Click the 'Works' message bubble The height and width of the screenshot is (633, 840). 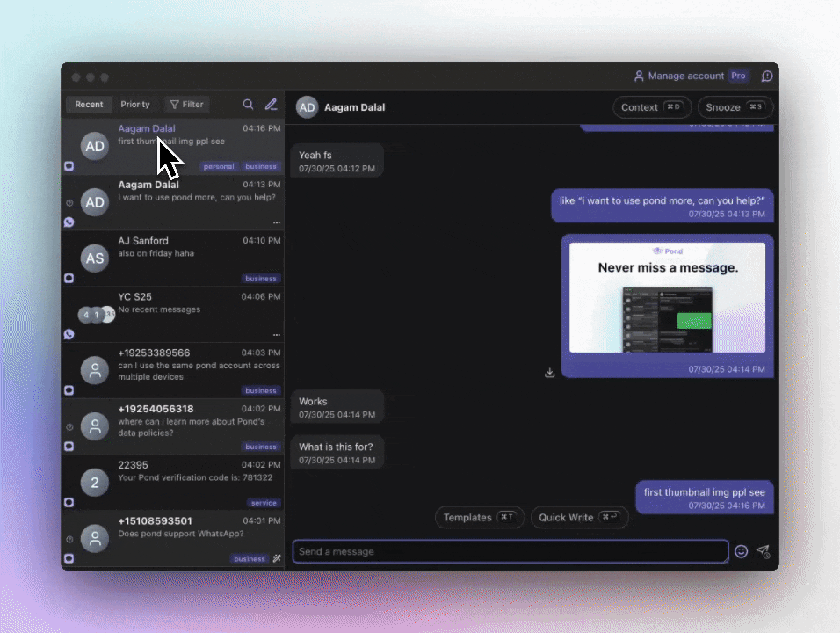click(337, 407)
